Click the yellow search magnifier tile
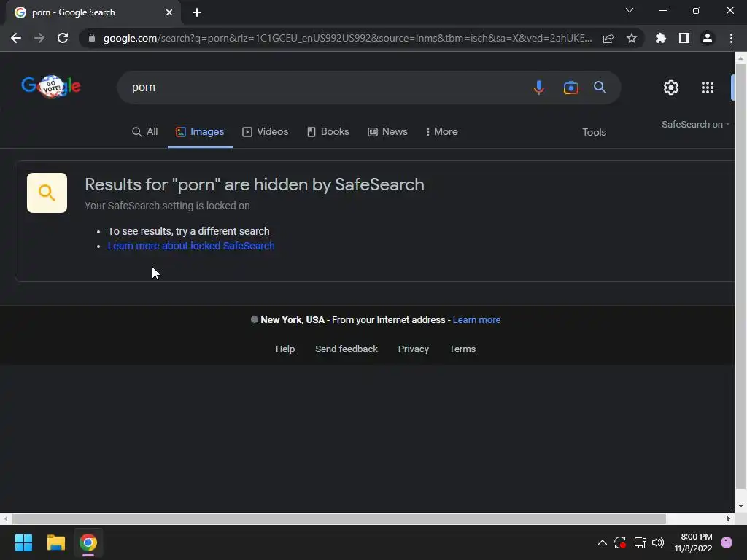 coord(47,192)
